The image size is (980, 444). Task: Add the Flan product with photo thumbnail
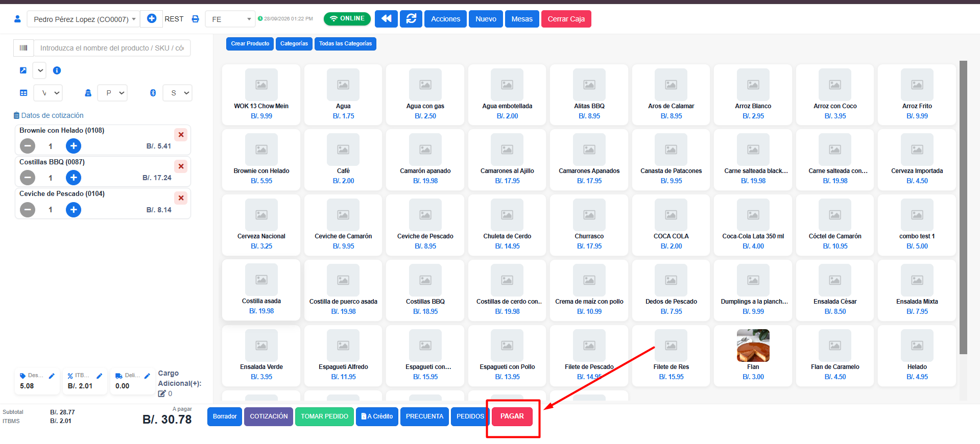pyautogui.click(x=753, y=355)
